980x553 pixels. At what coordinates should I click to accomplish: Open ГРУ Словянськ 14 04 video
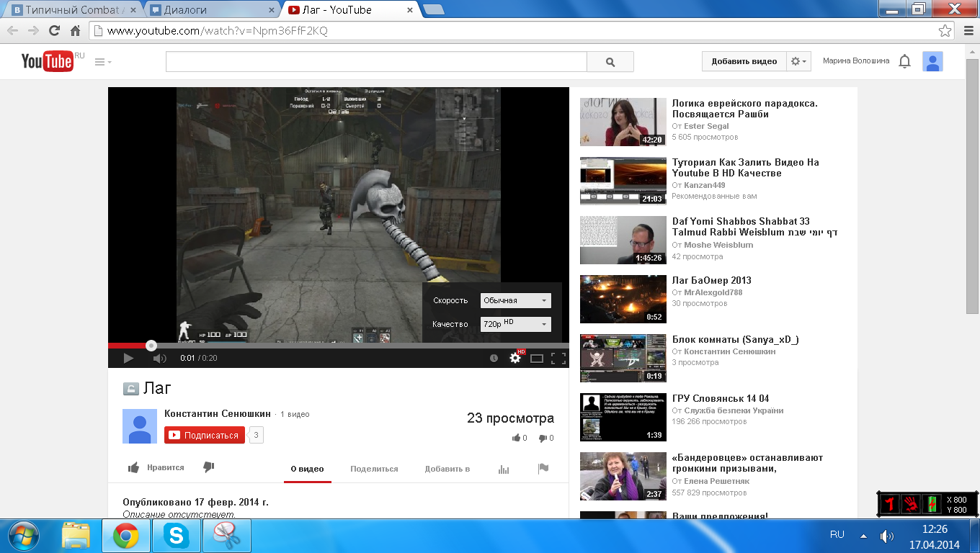[x=720, y=398]
